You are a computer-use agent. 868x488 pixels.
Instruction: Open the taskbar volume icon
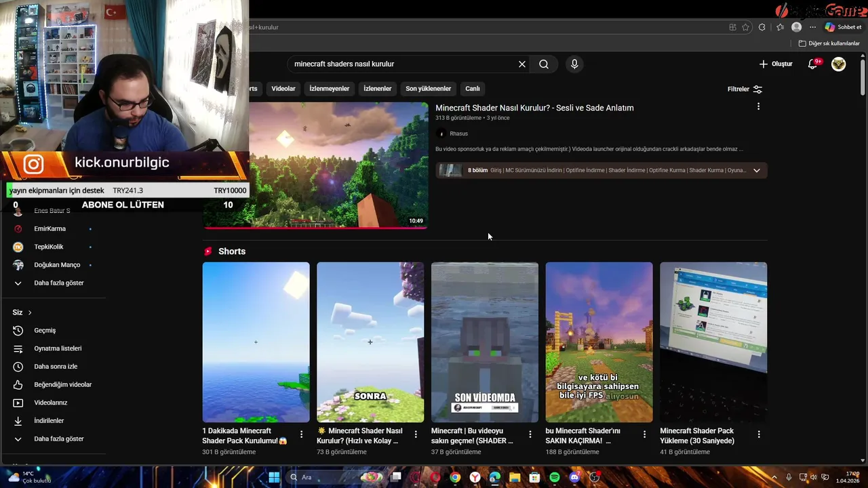click(814, 477)
